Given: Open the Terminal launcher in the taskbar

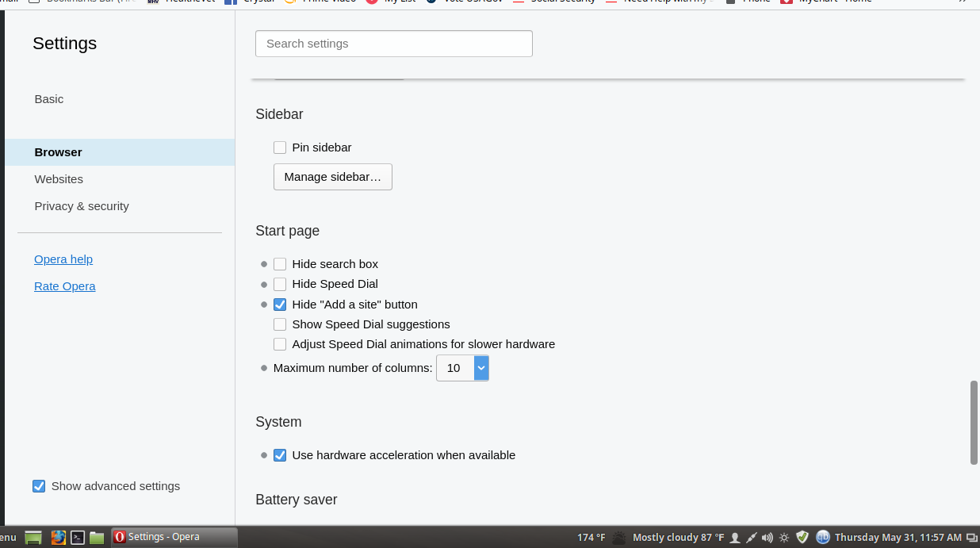Looking at the screenshot, I should 78,538.
